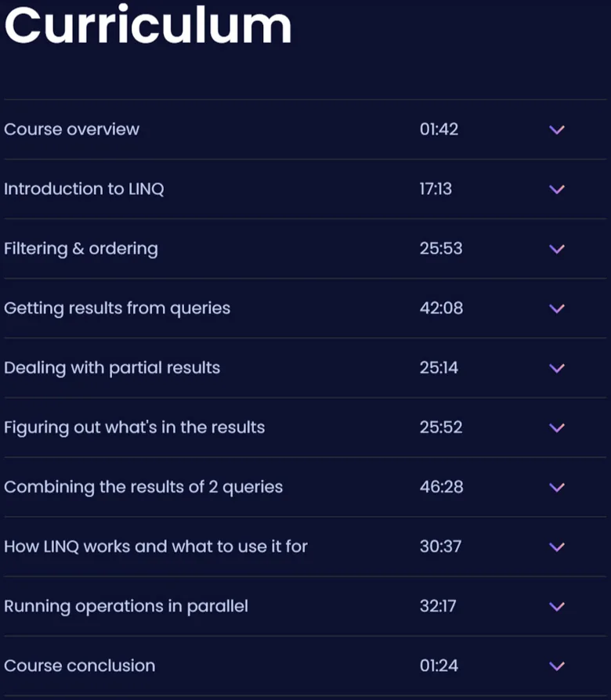Screen dimensions: 611x700
Task: Select Getting results from queries title
Action: pos(117,309)
